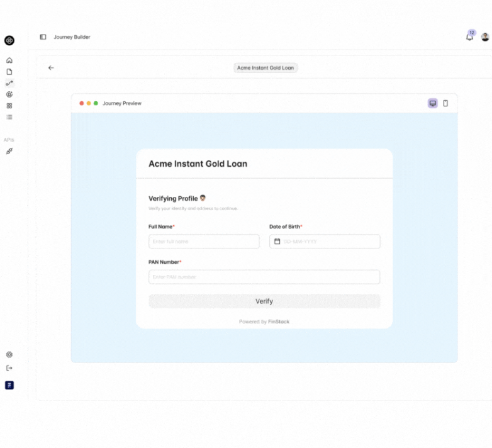The width and height of the screenshot is (492, 448).
Task: Click the calendar icon in Date of Birth
Action: pyautogui.click(x=277, y=241)
